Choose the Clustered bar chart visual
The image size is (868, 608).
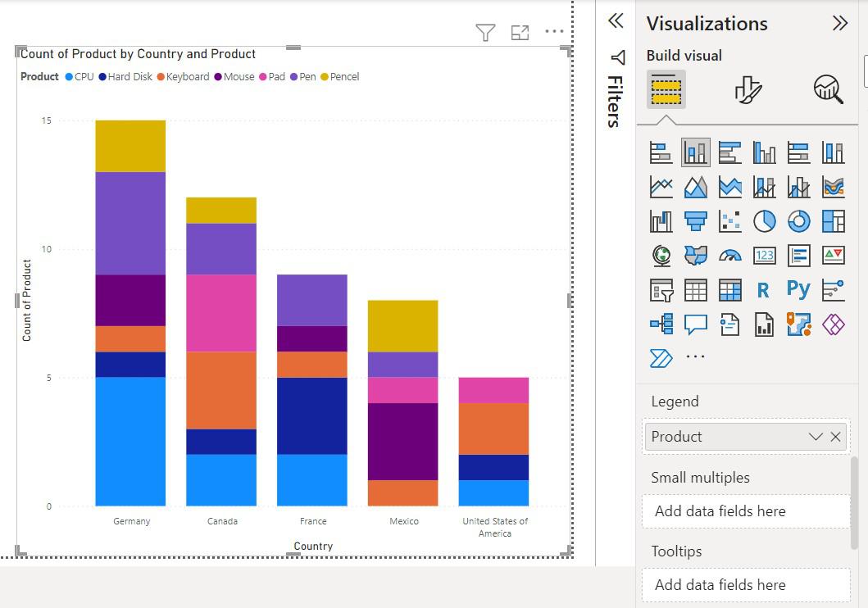point(729,152)
